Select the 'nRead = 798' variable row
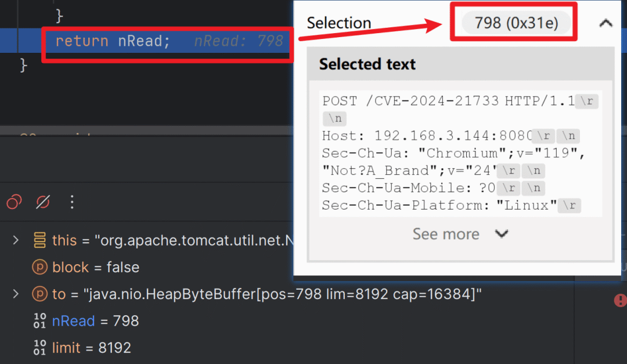 [95, 321]
